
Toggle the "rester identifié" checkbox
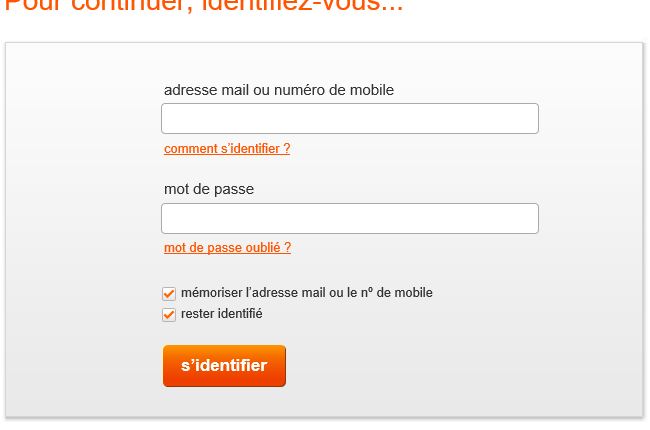[169, 315]
